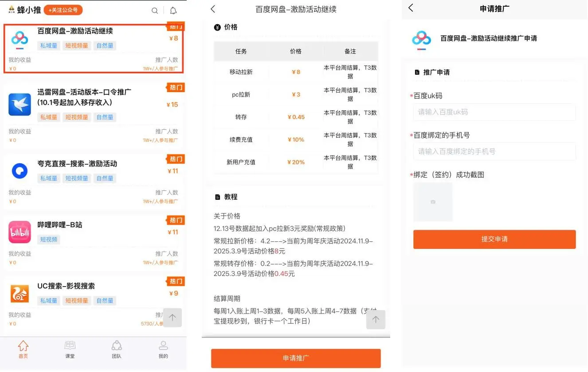Image resolution: width=588 pixels, height=372 pixels.
Task: Tap the scroll-to-top arrow in home list
Action: pos(172,318)
